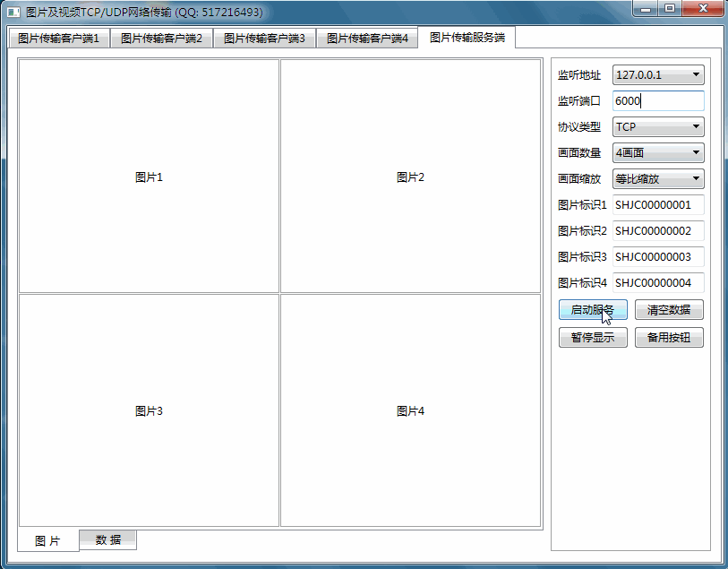The image size is (728, 569).
Task: Click the 图片标识2 field SHJC00000002
Action: 658,231
